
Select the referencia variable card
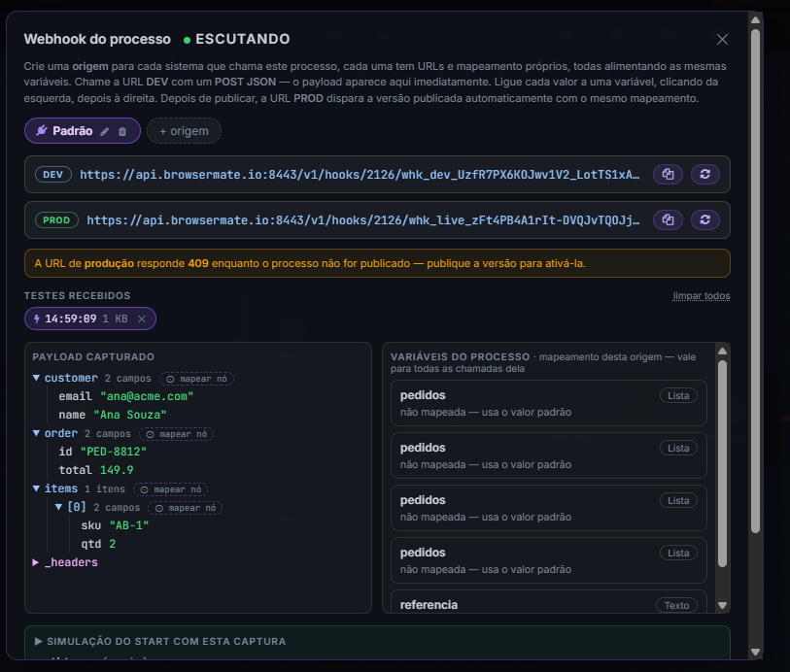(x=549, y=601)
